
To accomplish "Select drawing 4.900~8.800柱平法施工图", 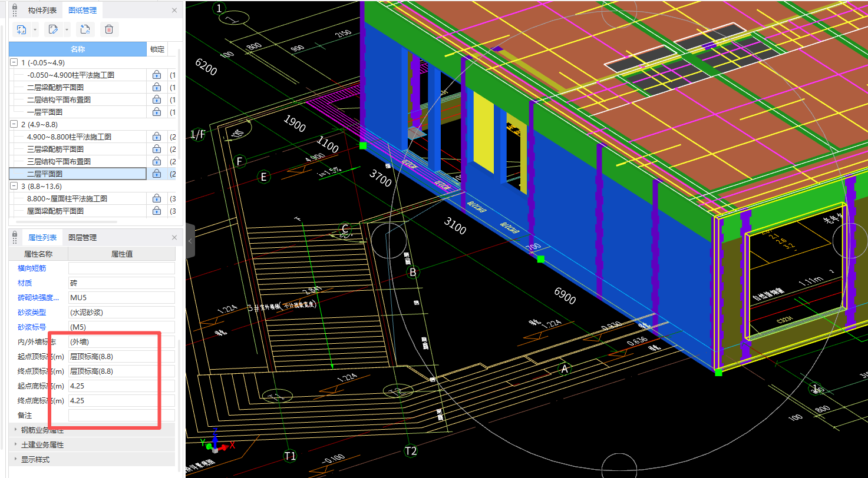I will (70, 137).
